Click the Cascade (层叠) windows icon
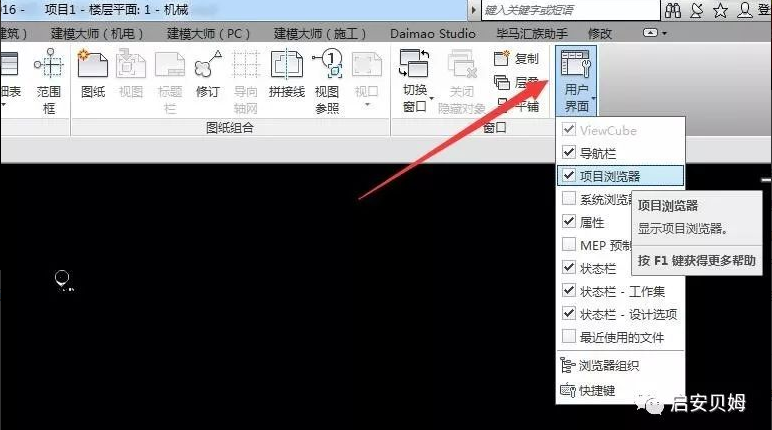This screenshot has width=772, height=430. [x=502, y=82]
